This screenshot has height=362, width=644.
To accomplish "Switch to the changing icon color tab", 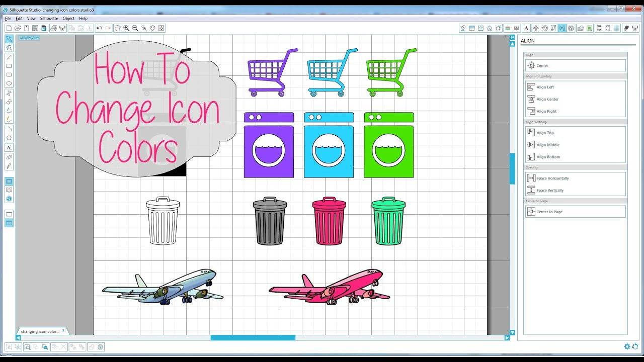I will (41, 331).
